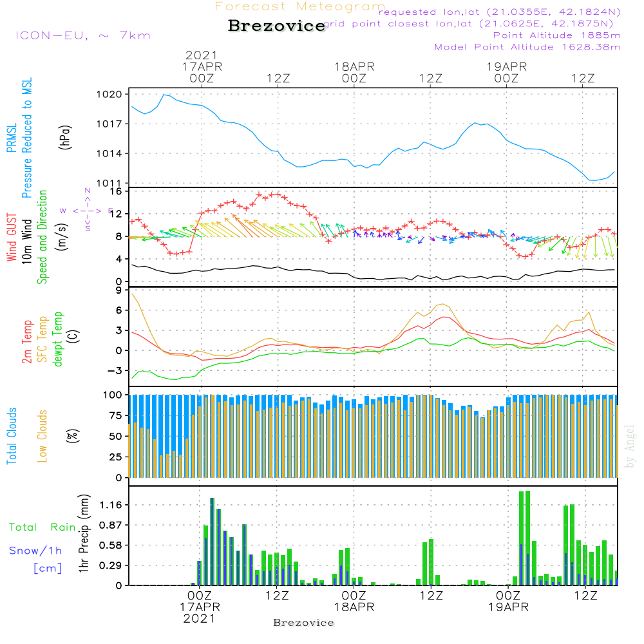644x644 pixels.
Task: Click the red 'Wind GUST' label
Action: (12, 237)
